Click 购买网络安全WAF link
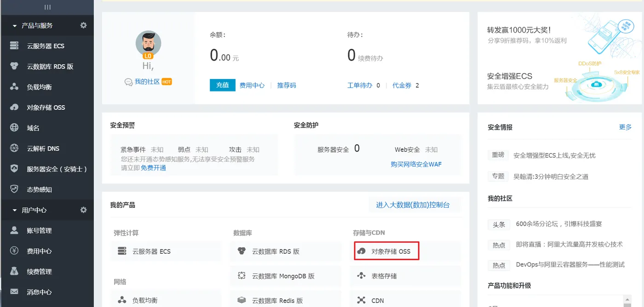The image size is (644, 307). click(x=416, y=164)
